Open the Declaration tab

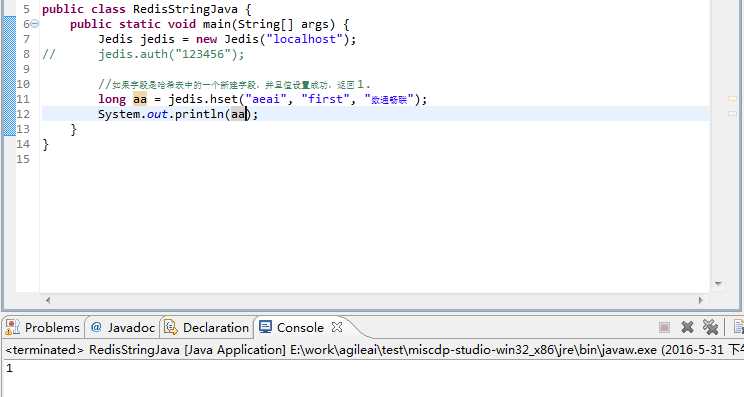(x=206, y=328)
